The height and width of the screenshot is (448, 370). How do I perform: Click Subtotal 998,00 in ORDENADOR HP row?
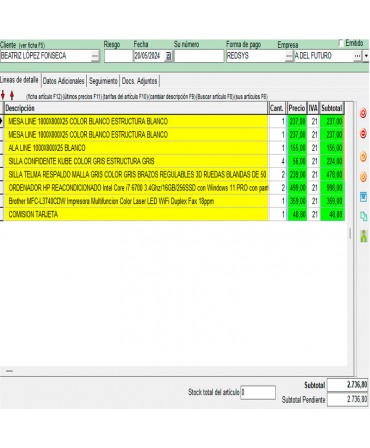[x=332, y=188]
